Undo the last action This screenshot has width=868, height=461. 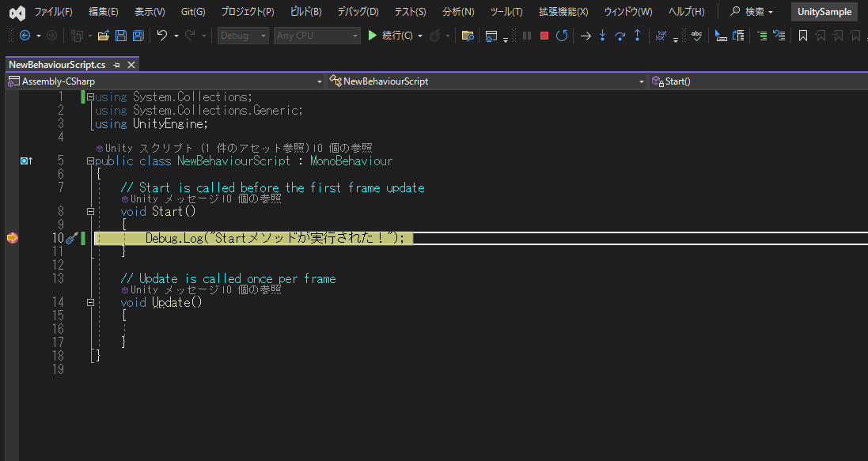161,36
